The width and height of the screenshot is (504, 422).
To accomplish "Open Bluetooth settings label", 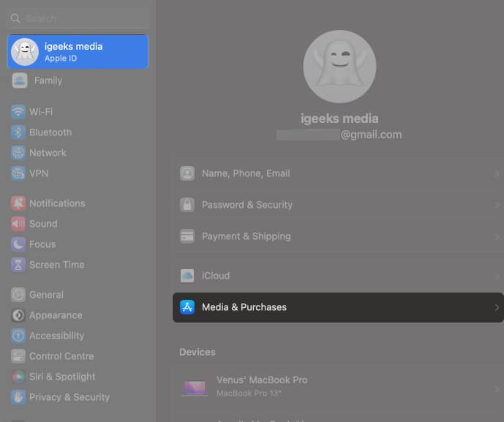I will pos(50,132).
